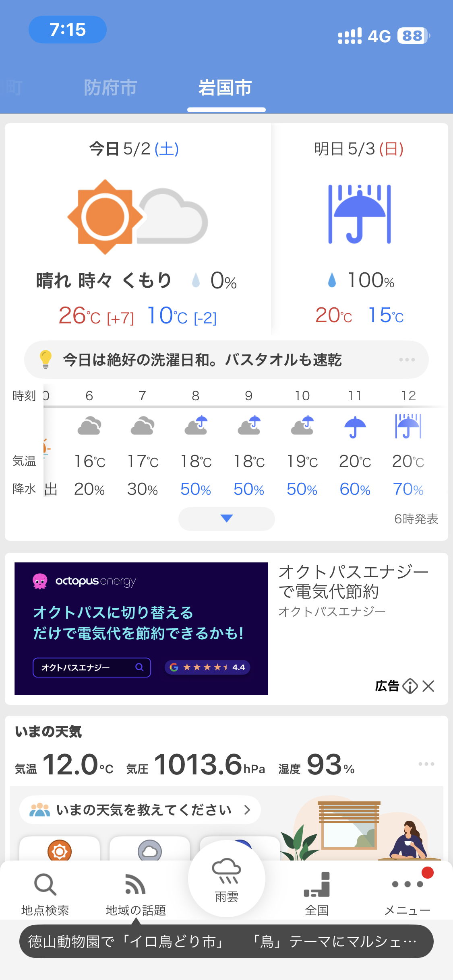Tap the 雨雲 rain cloud radar button
Image resolution: width=453 pixels, height=980 pixels.
pyautogui.click(x=227, y=879)
